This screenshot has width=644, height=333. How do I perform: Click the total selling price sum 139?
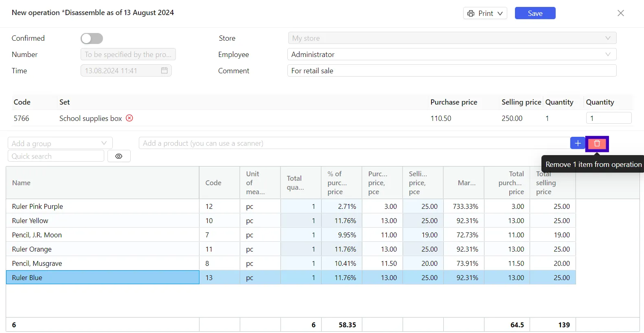point(564,325)
